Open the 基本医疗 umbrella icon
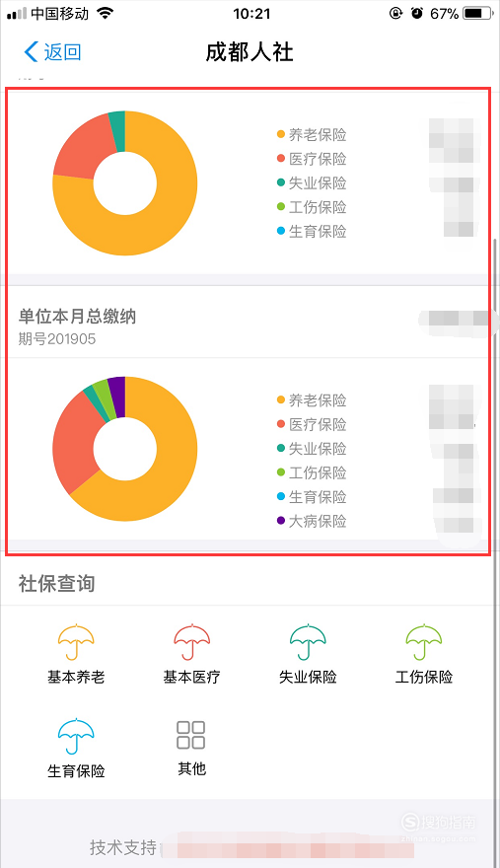The image size is (500, 868). tap(191, 642)
